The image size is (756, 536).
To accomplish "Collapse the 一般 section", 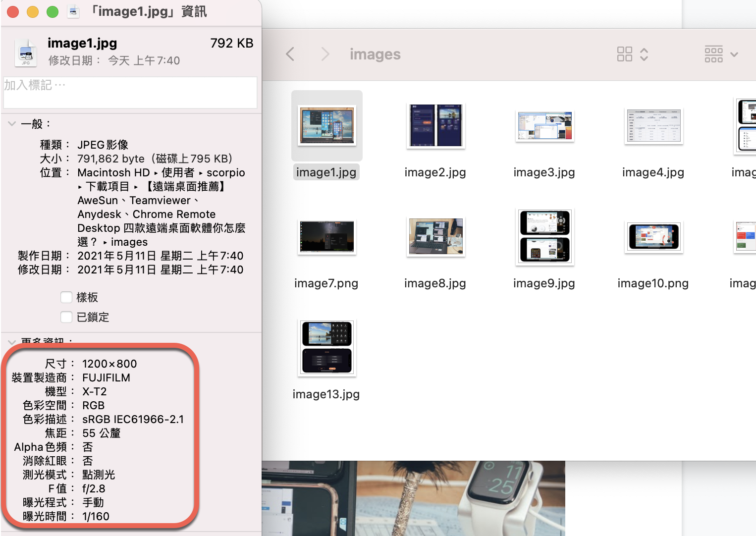I will tap(12, 124).
